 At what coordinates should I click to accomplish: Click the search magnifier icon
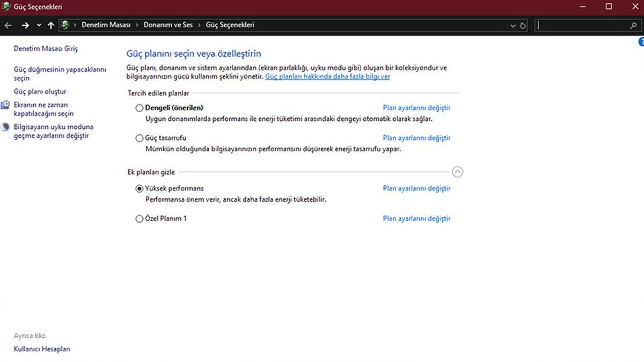tap(633, 25)
